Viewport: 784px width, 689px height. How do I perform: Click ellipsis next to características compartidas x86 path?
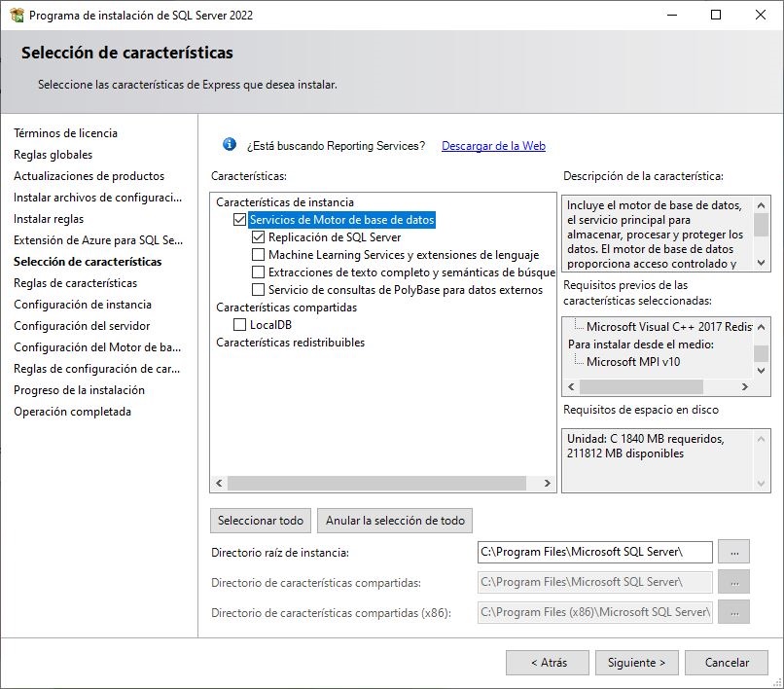pyautogui.click(x=734, y=611)
